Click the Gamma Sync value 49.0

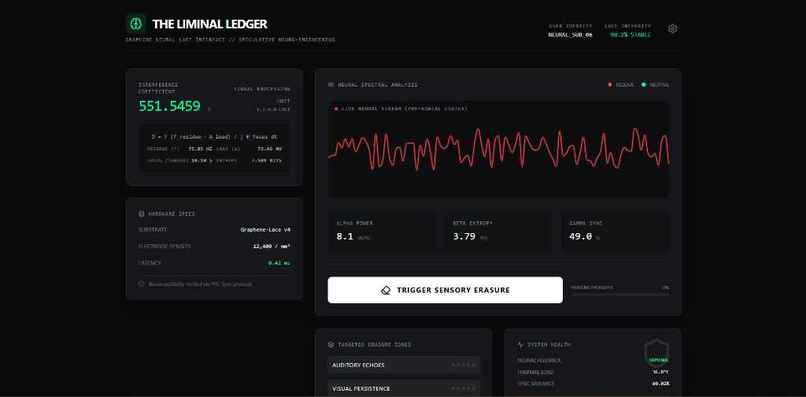[x=580, y=237]
